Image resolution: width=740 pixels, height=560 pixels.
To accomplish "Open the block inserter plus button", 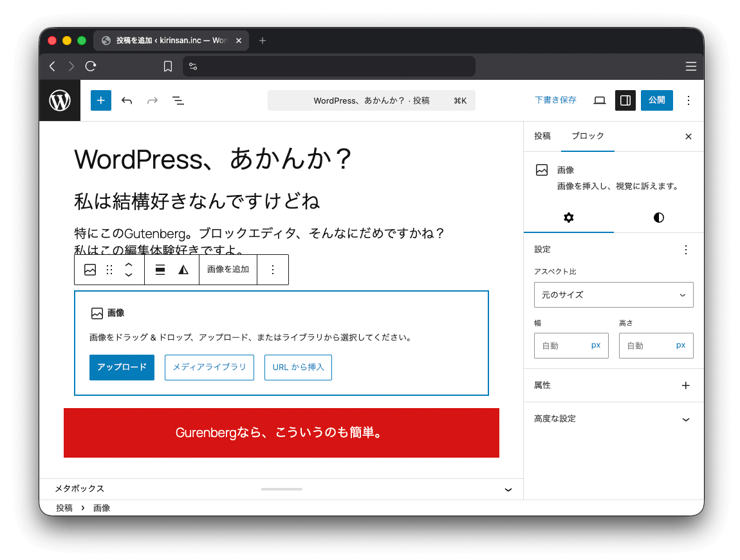I will pyautogui.click(x=100, y=100).
